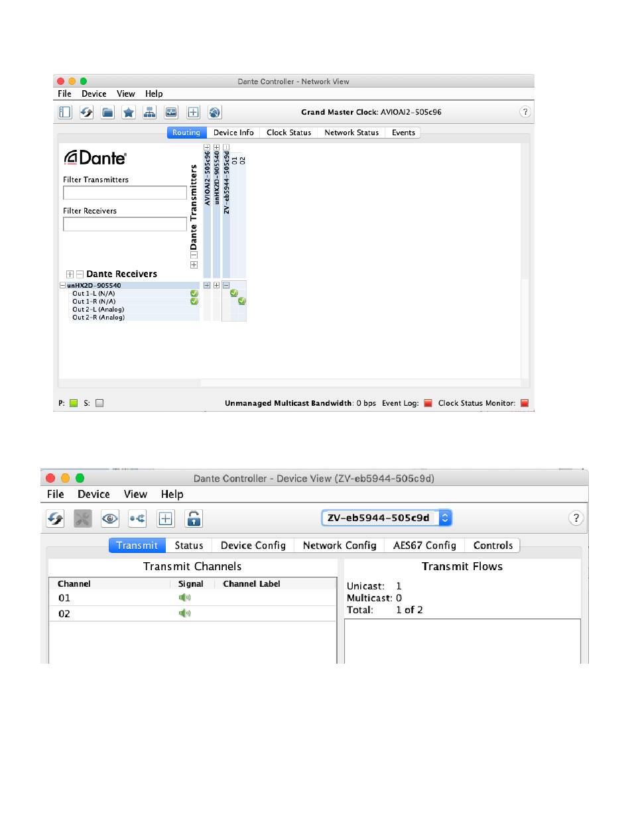Click the green primary P status indicator
The height and width of the screenshot is (840, 630).
click(x=74, y=402)
